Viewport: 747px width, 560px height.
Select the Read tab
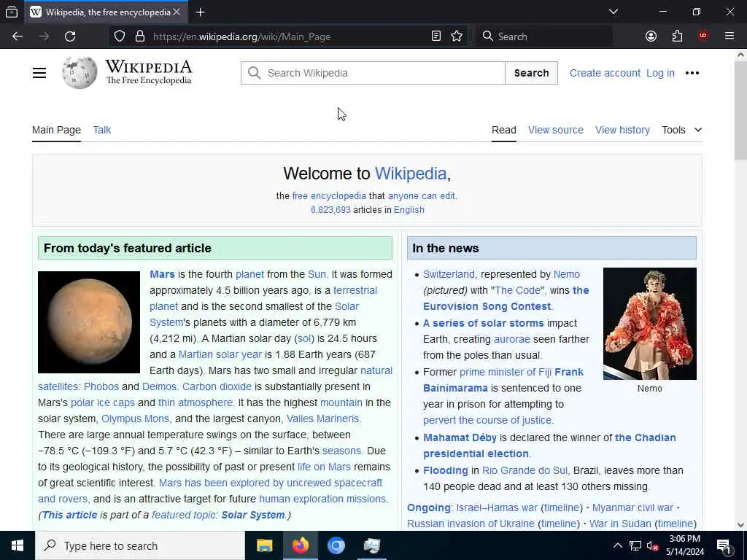[504, 130]
